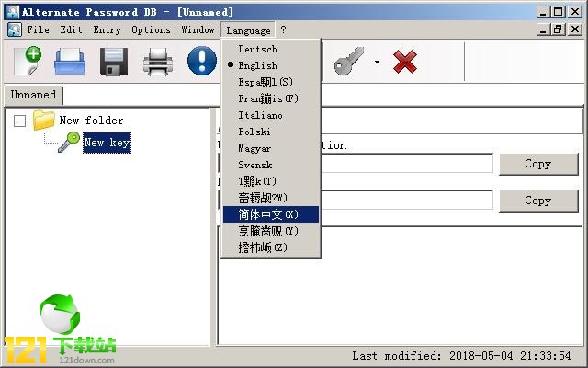Screen dimensions: 588x368
Task: Open the ? help menu
Action: pyautogui.click(x=283, y=29)
